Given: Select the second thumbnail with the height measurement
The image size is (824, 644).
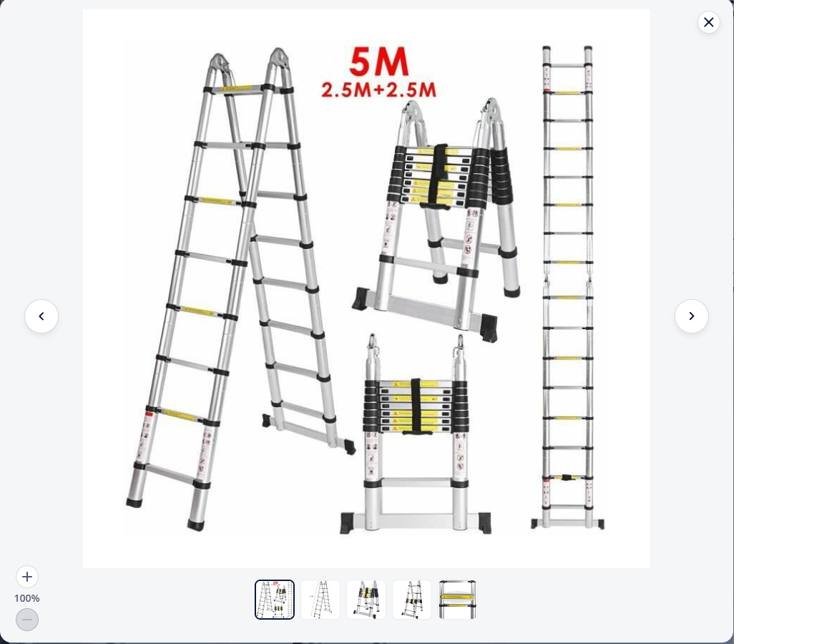Looking at the screenshot, I should coord(320,600).
